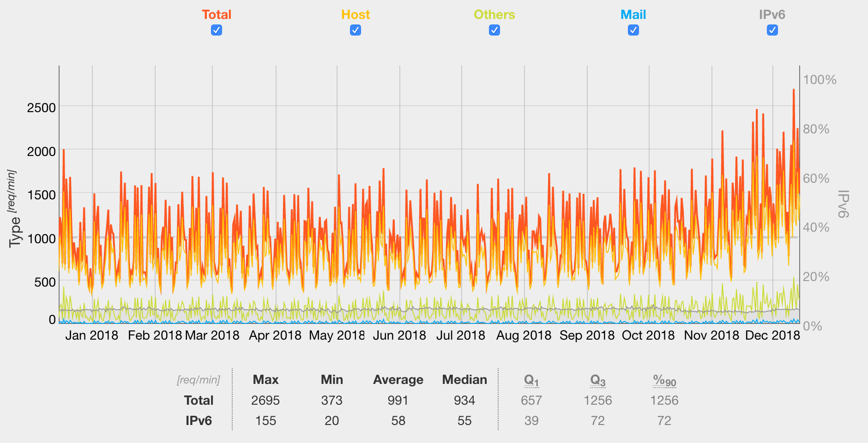Click the %90 percentile column header
The image size is (868, 443).
[x=664, y=380]
